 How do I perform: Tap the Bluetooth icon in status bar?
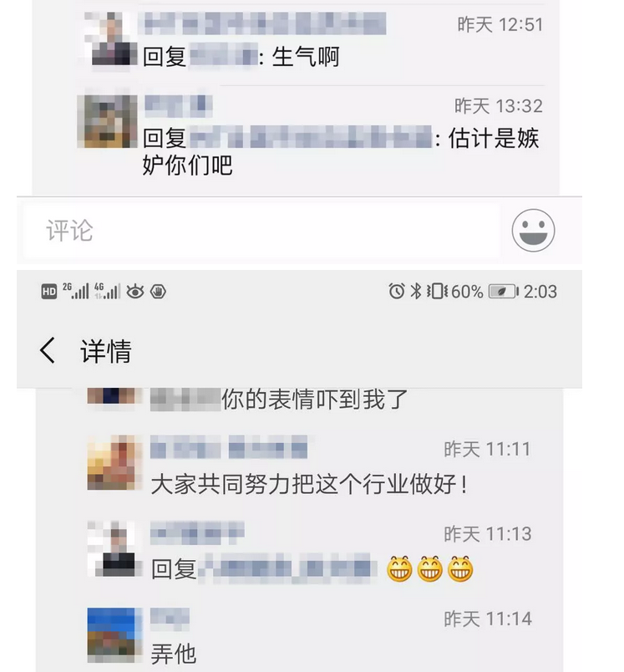(415, 292)
